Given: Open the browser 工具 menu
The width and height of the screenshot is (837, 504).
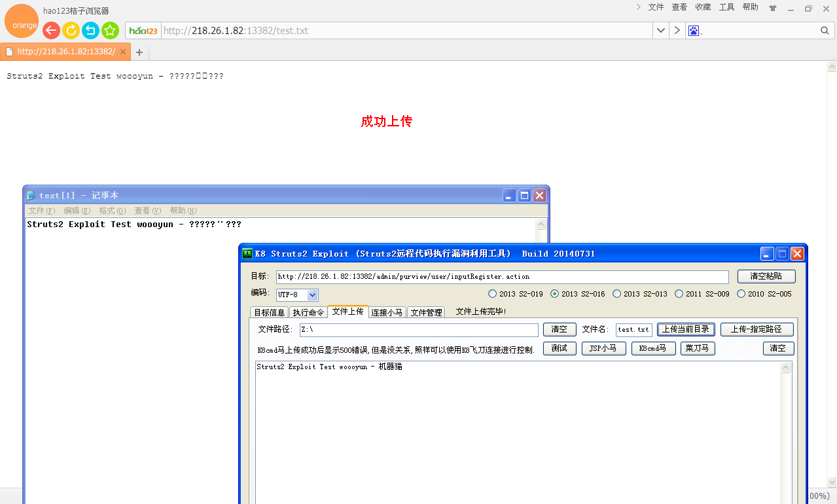Looking at the screenshot, I should tap(726, 7).
